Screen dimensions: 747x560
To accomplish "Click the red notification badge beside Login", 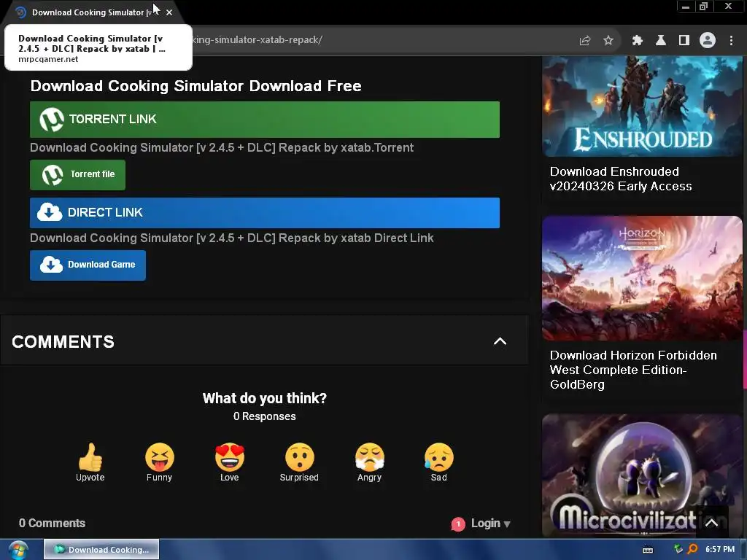I will [x=458, y=524].
